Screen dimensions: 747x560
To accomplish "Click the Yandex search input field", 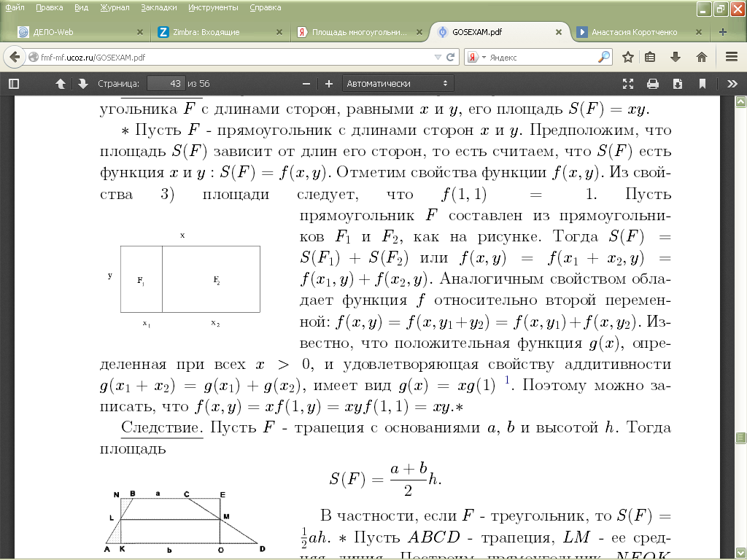I will click(x=542, y=57).
